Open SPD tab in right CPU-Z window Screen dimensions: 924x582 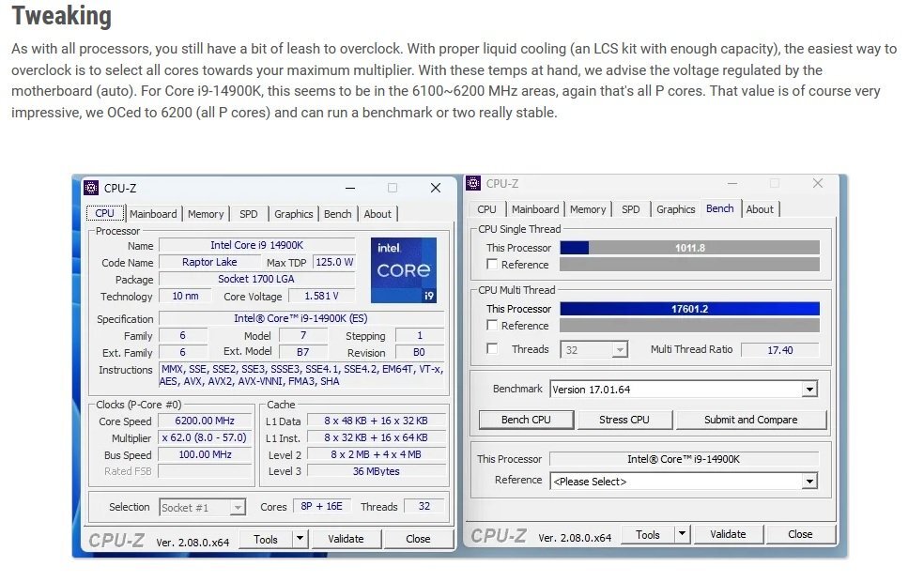point(630,209)
